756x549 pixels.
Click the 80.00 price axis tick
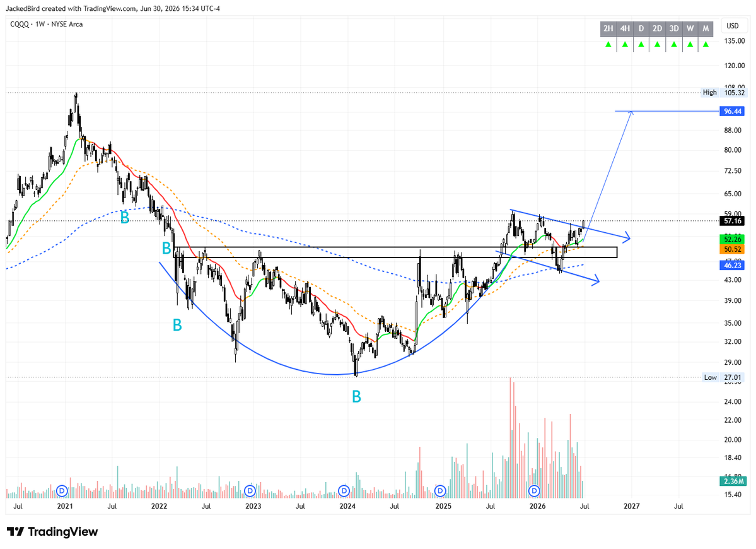[x=733, y=150]
